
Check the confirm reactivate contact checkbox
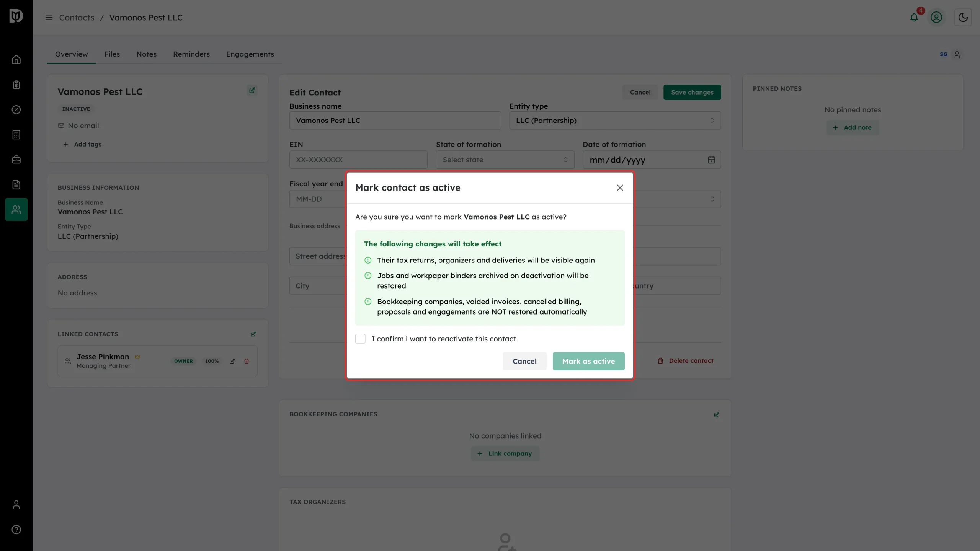[x=360, y=339]
